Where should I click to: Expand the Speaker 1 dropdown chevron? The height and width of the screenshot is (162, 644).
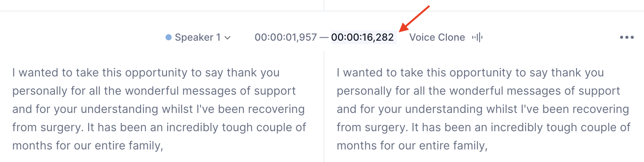pyautogui.click(x=227, y=38)
